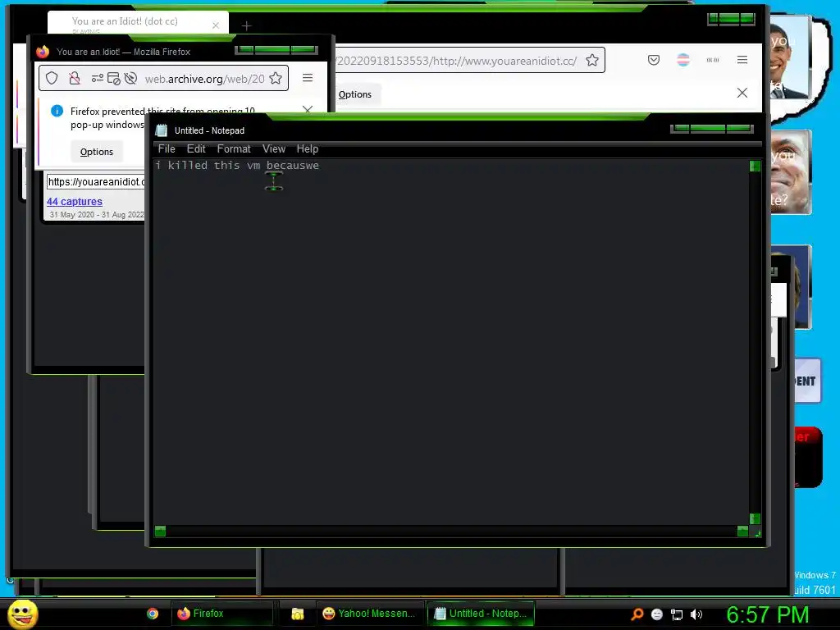Launch Chrome from the taskbar

(x=153, y=614)
